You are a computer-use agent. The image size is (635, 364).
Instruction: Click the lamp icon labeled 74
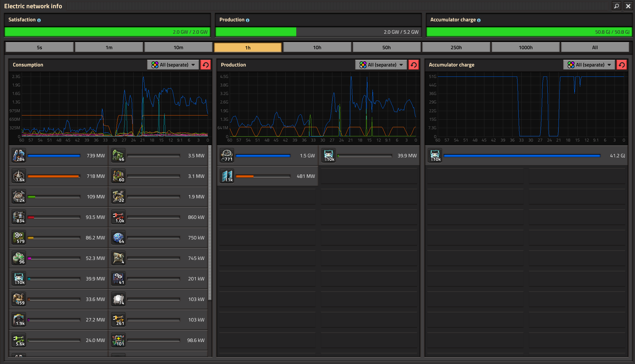[x=119, y=299]
